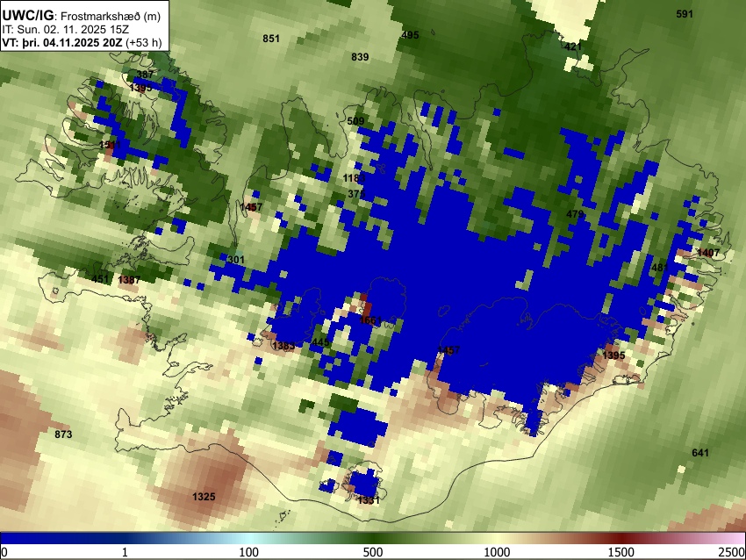Click the '509' height value
The image size is (746, 560).
click(355, 121)
